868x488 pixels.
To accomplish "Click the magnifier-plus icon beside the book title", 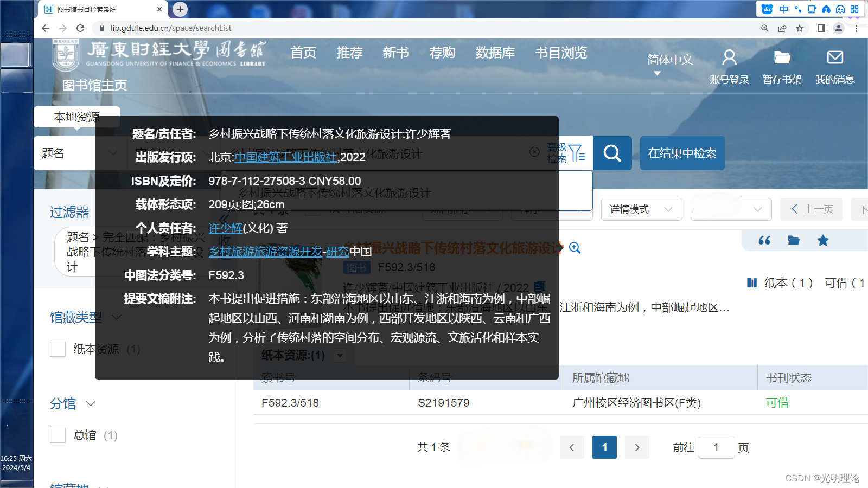I will point(575,248).
